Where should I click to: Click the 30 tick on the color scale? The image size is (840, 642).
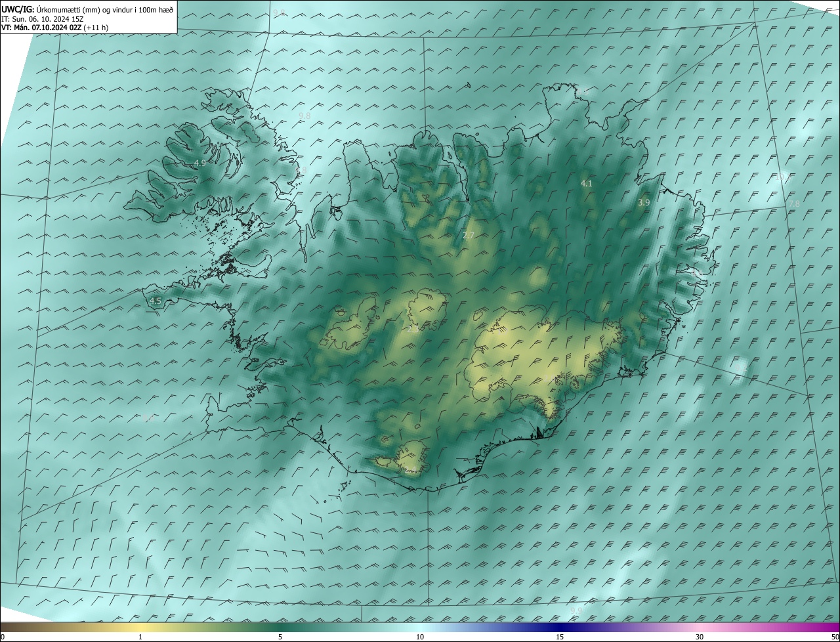tap(700, 637)
